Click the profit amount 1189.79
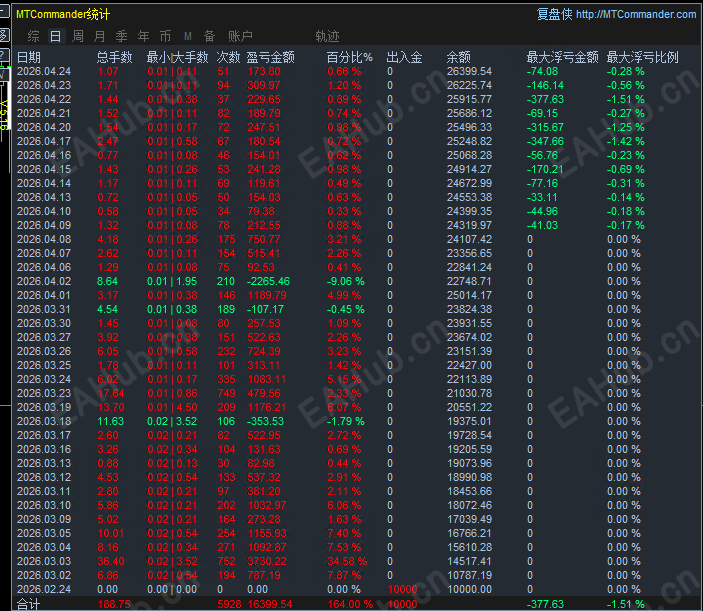Viewport: 703px width, 611px height. click(x=267, y=295)
